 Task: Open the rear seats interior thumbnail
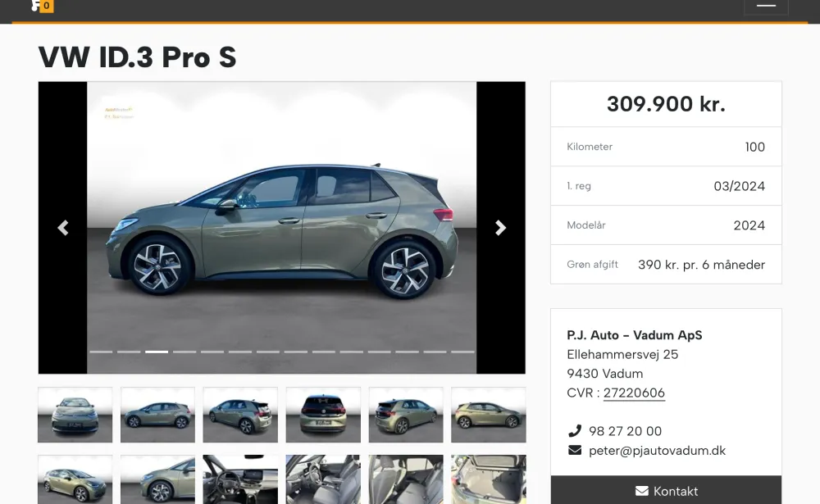[406, 479]
